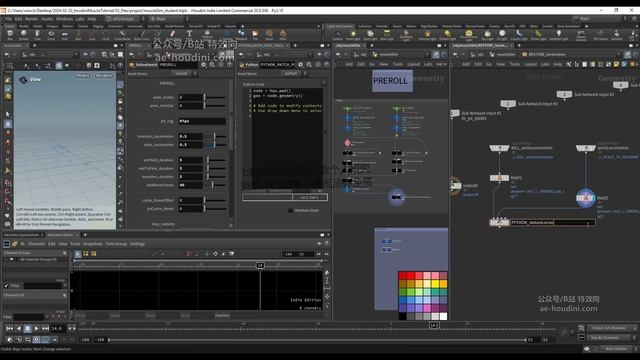This screenshot has width=640, height=360.
Task: Click the Auto Update button in the status bar
Action: (616, 349)
